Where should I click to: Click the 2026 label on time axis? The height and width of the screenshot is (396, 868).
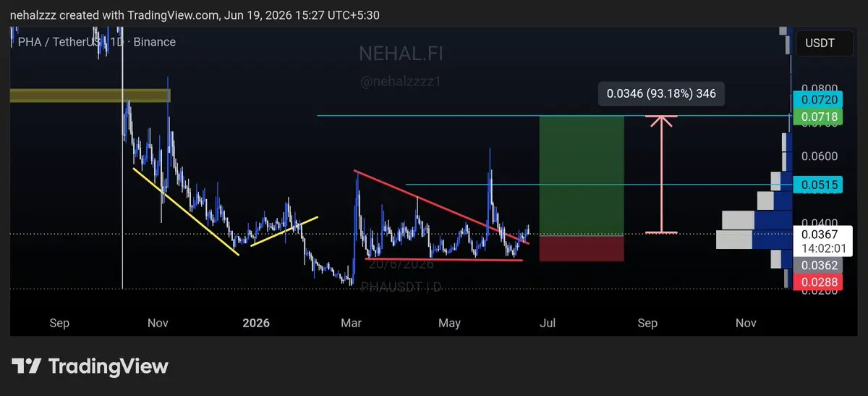click(255, 323)
